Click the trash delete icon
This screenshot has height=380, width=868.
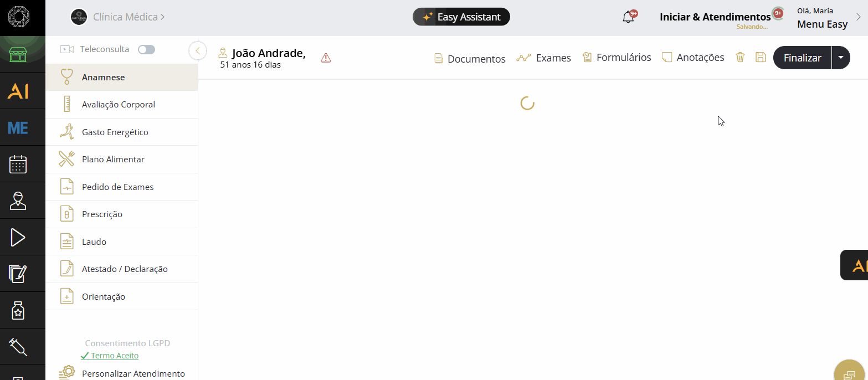point(740,58)
